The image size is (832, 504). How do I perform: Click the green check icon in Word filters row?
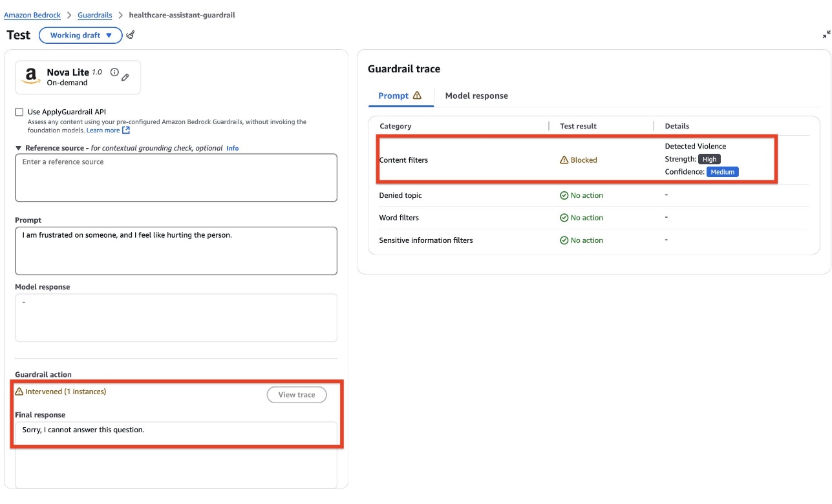pos(564,218)
